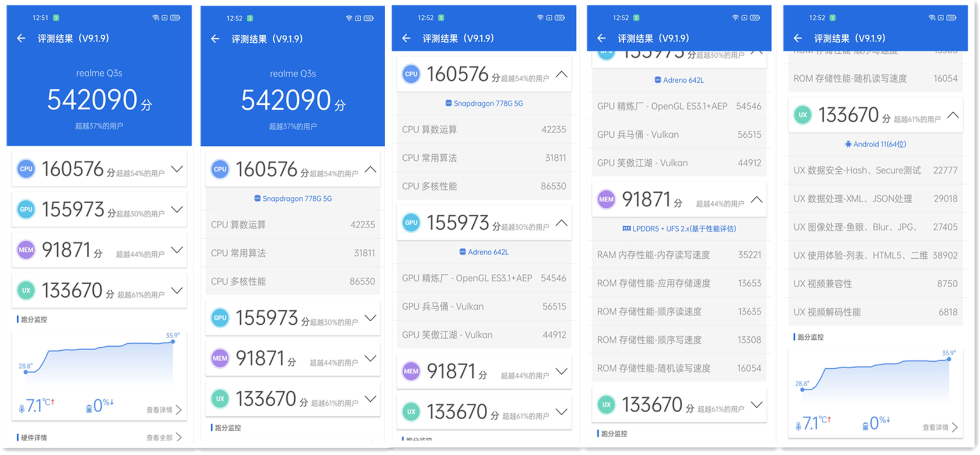The width and height of the screenshot is (980, 455).
Task: Tap the MEM badge icon in the second screenshot
Action: coord(220,358)
